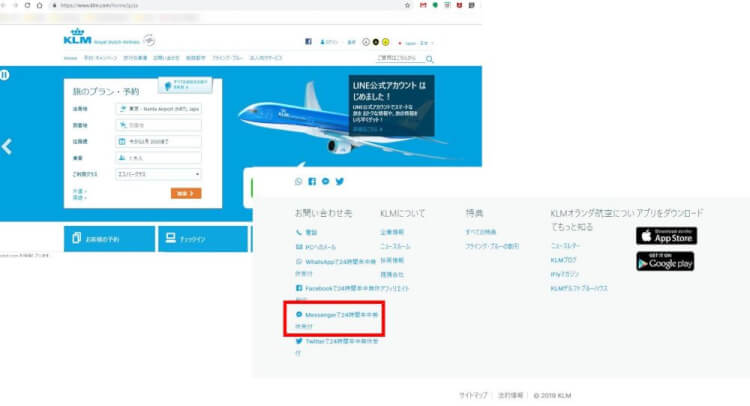Open the last navigation menu item in header

[266, 58]
